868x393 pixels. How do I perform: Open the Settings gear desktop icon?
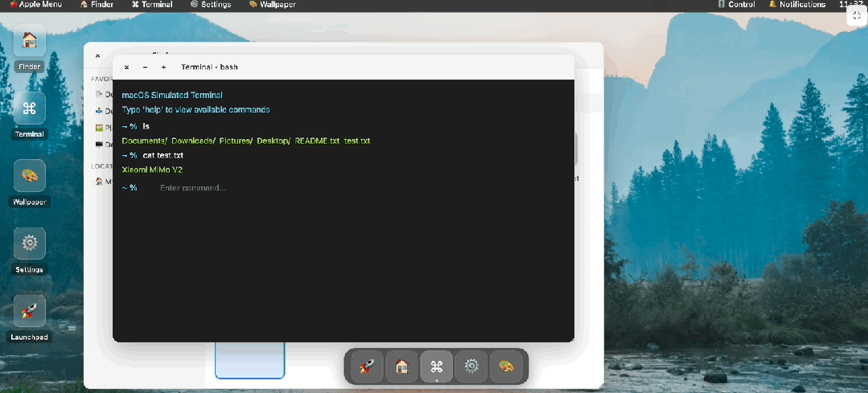click(x=30, y=243)
